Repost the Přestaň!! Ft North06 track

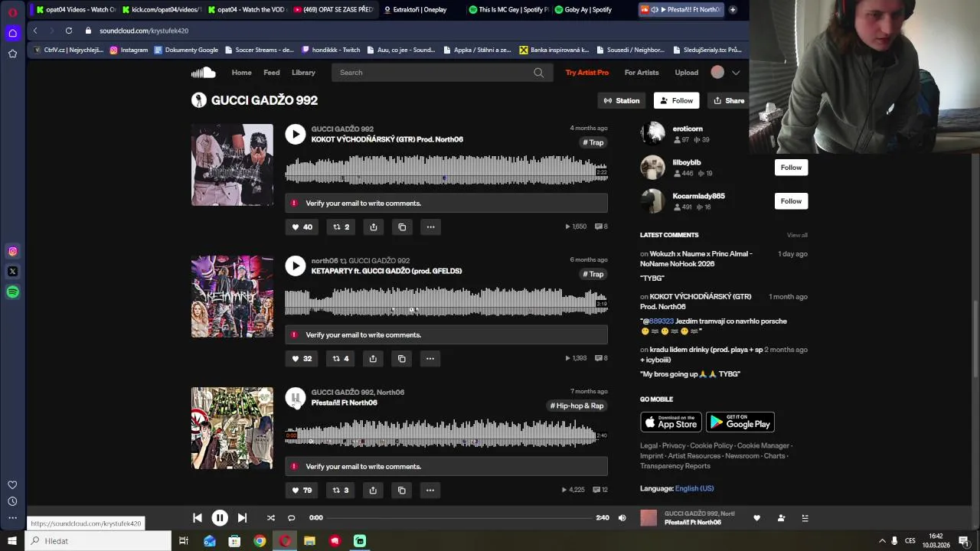click(341, 490)
